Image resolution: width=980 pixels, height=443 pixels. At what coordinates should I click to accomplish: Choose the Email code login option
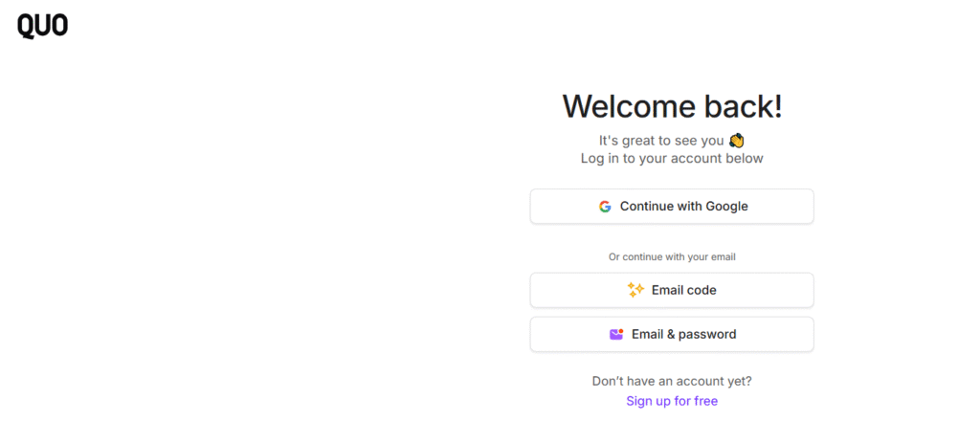(x=672, y=290)
